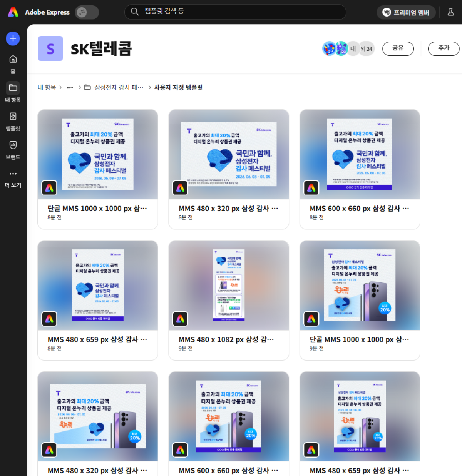The width and height of the screenshot is (462, 476).
Task: Click the 대 member avatar
Action: [x=353, y=48]
